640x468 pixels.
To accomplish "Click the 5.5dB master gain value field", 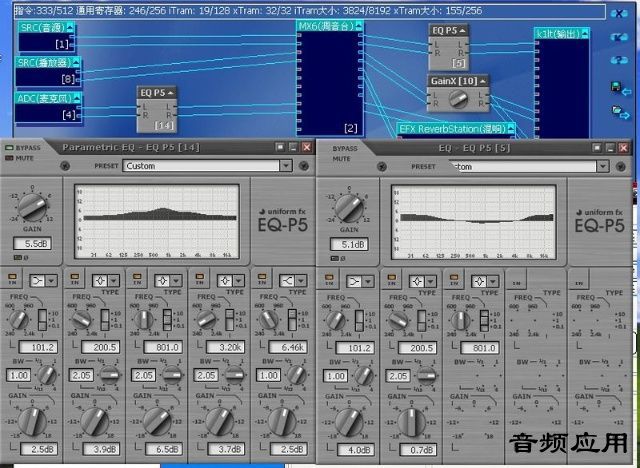I will point(32,243).
